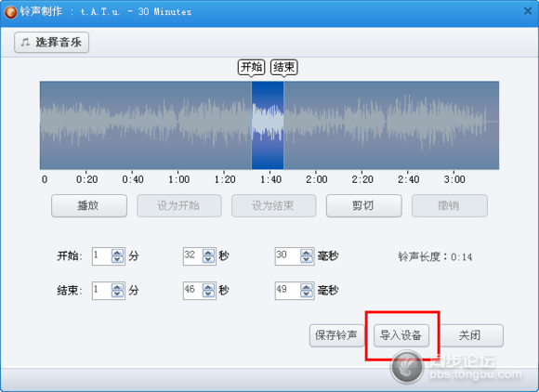Viewport: 539px width, 392px height.
Task: Decrease the start milliseconds value
Action: coord(307,259)
